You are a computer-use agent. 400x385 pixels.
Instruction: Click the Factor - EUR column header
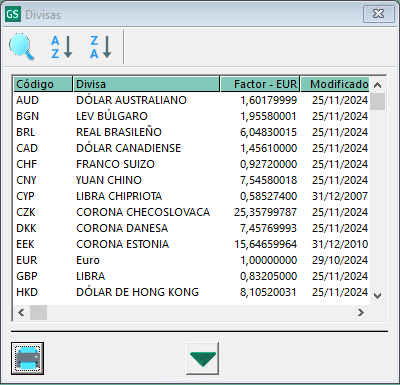click(x=260, y=84)
